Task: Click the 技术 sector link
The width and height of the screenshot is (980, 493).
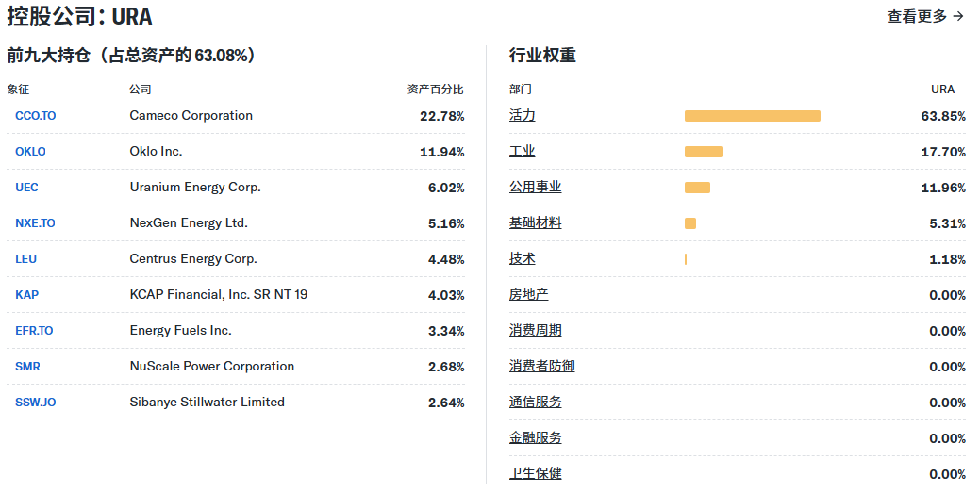Action: click(x=522, y=259)
